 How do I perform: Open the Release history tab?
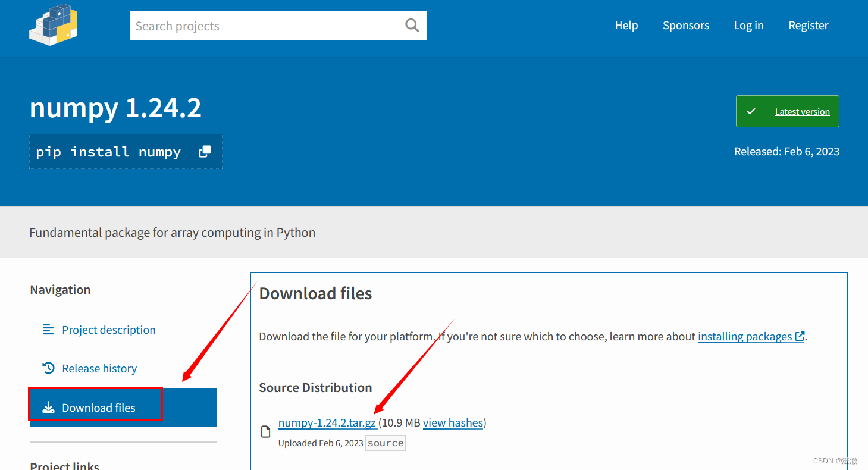[123, 368]
